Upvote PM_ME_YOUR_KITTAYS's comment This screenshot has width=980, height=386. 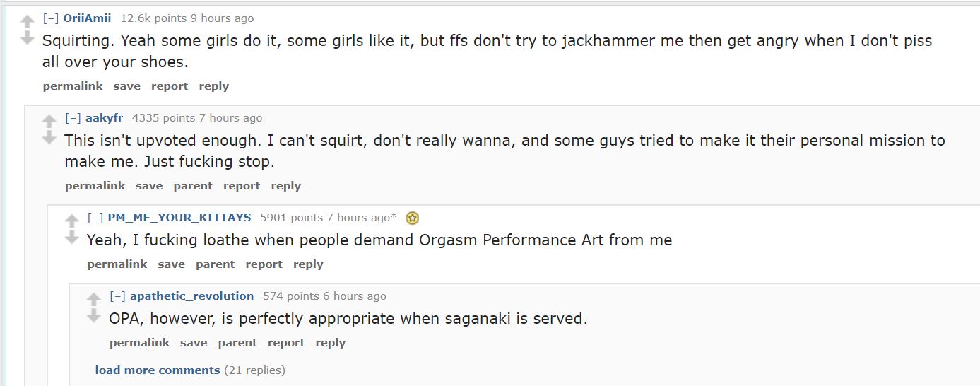71,221
